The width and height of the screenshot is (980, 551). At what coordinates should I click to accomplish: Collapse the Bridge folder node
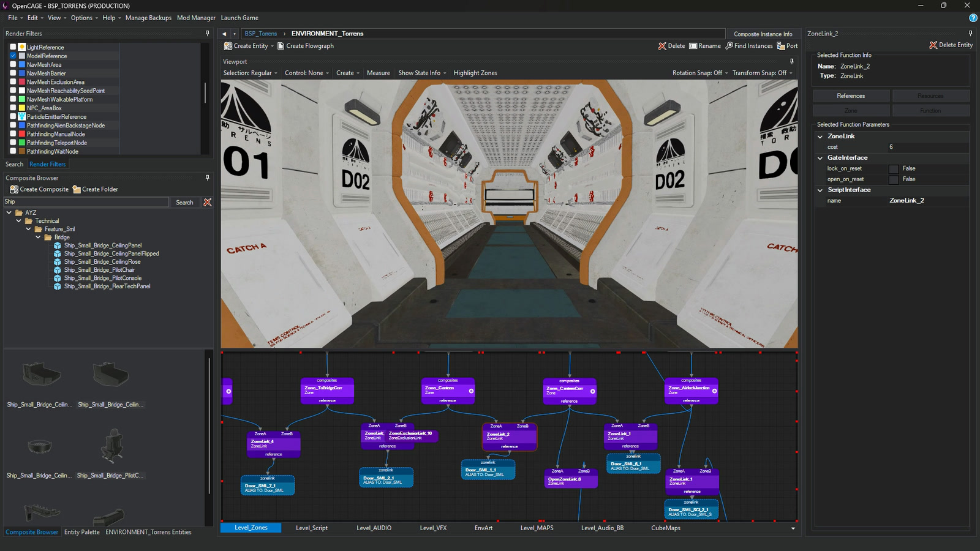point(39,237)
